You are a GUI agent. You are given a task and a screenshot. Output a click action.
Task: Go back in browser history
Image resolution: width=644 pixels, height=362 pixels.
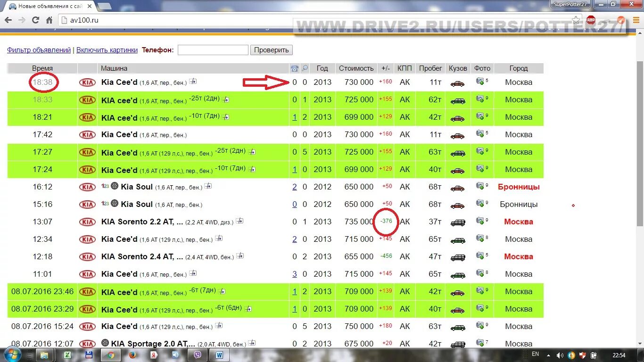[x=8, y=20]
